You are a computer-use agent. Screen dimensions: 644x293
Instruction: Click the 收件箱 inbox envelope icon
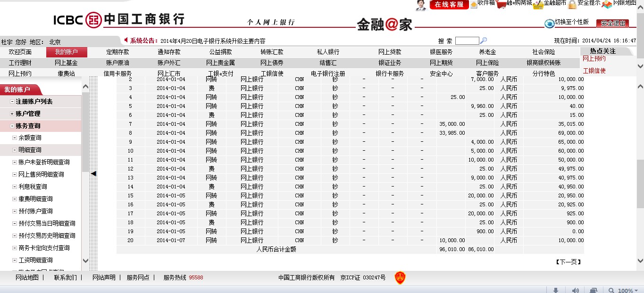pos(473,4)
